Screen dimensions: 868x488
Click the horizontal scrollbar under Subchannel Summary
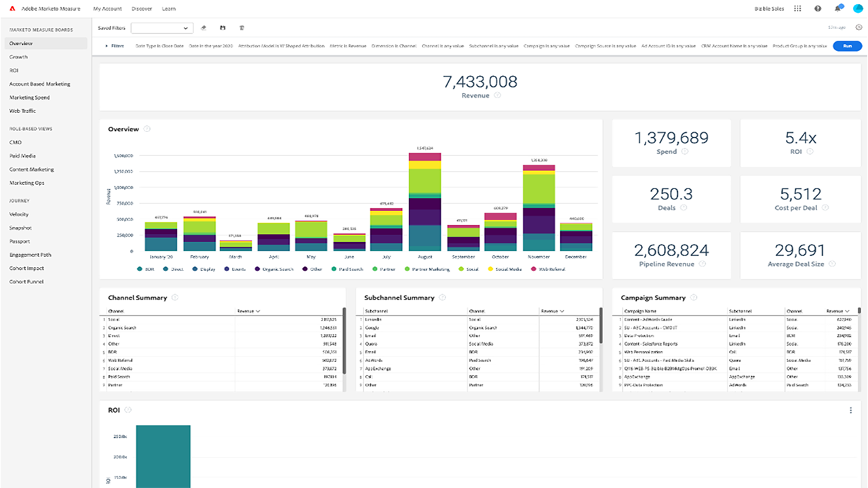coord(475,392)
